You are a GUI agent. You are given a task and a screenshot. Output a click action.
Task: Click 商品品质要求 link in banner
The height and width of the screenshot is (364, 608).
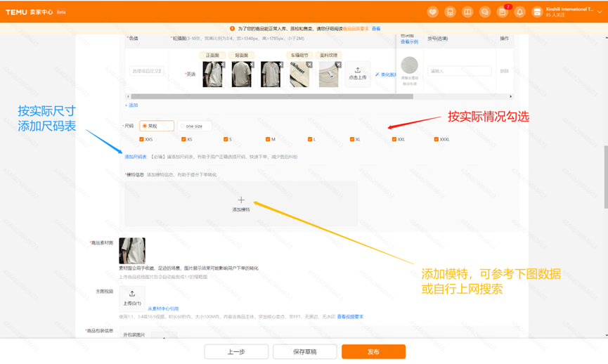(356, 29)
